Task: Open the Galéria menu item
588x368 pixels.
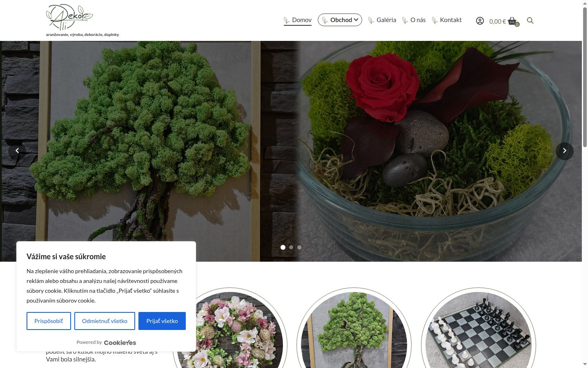Action: 382,20
